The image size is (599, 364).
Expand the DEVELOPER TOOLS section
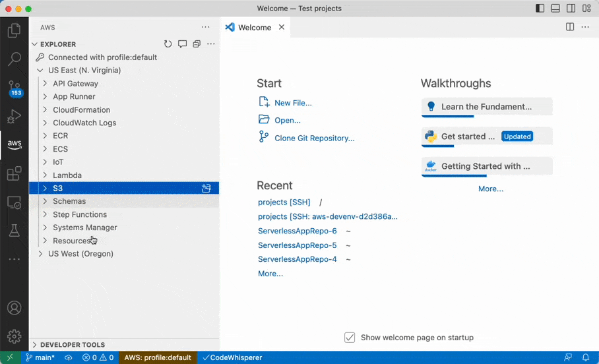click(x=35, y=345)
